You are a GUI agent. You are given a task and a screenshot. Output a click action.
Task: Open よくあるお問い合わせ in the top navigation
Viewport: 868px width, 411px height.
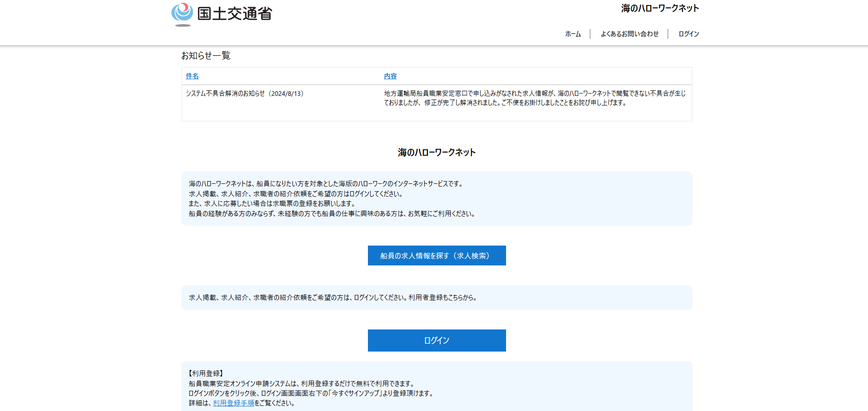coord(629,34)
